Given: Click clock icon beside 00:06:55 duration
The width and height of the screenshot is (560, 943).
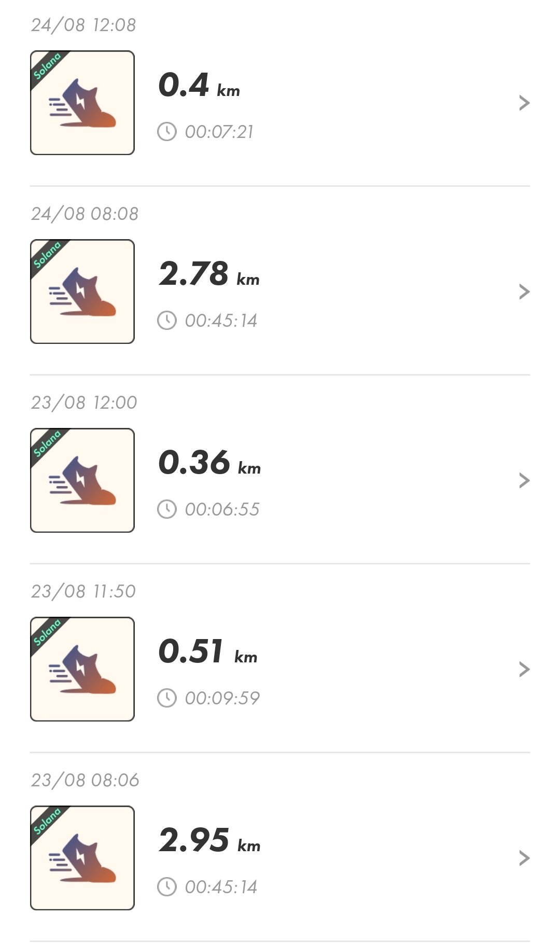Looking at the screenshot, I should [x=167, y=509].
